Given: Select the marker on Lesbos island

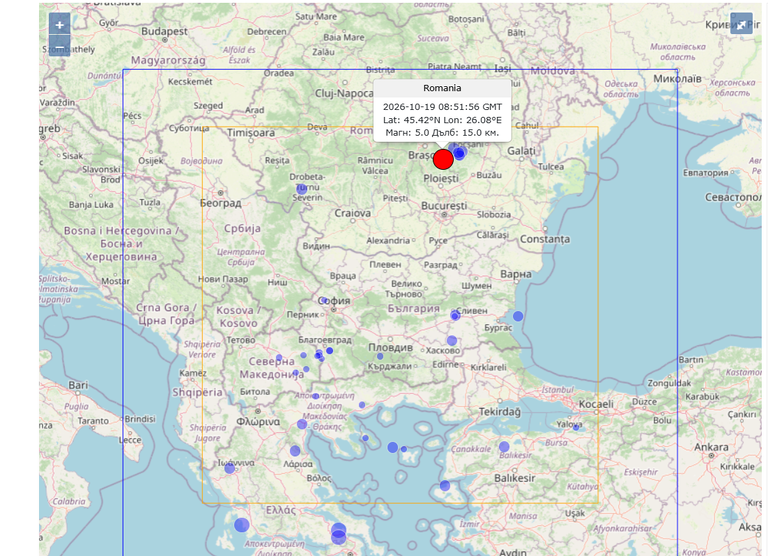Looking at the screenshot, I should click(x=445, y=485).
